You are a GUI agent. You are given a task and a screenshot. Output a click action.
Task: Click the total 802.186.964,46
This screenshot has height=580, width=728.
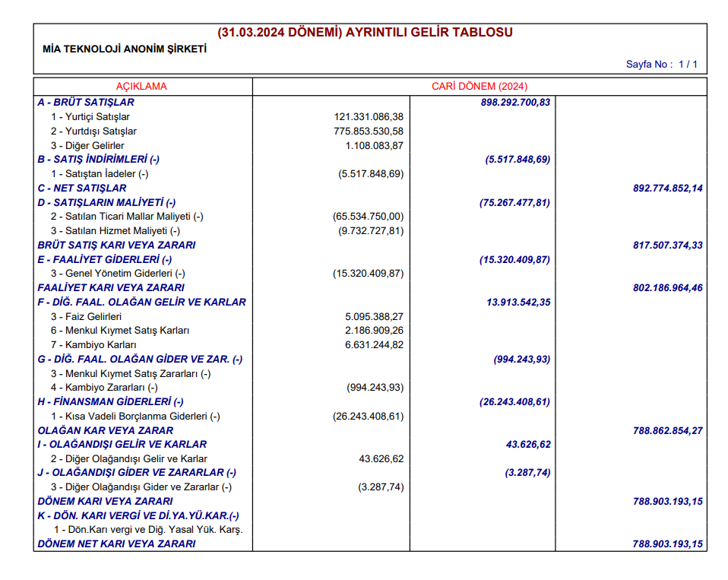click(x=668, y=288)
